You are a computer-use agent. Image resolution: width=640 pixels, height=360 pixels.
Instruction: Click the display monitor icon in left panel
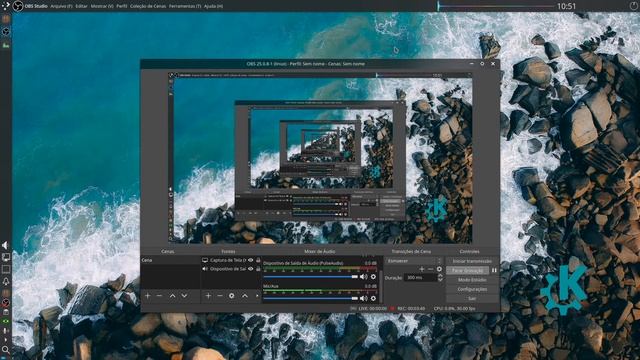6,257
